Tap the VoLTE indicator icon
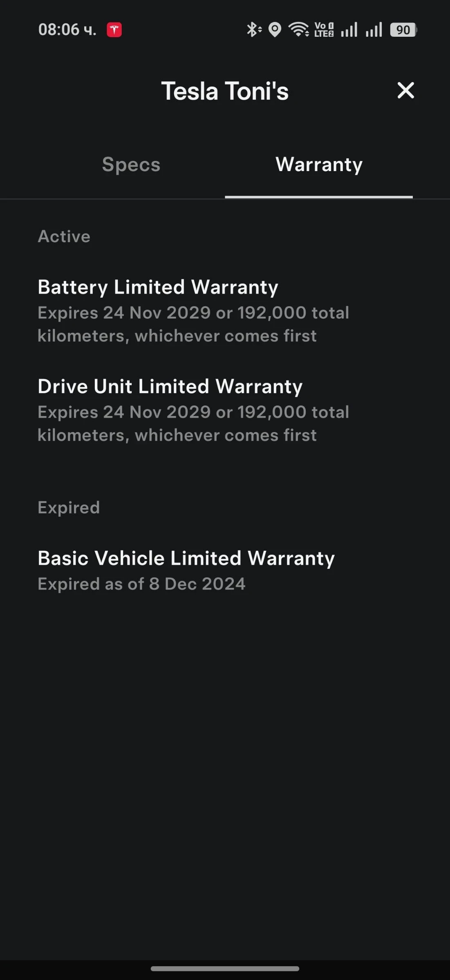 pyautogui.click(x=323, y=29)
